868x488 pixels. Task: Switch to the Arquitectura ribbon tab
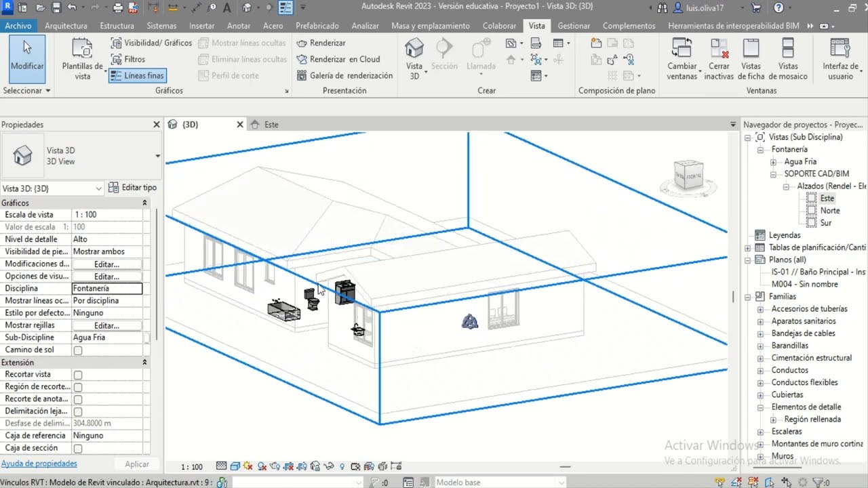coord(66,26)
